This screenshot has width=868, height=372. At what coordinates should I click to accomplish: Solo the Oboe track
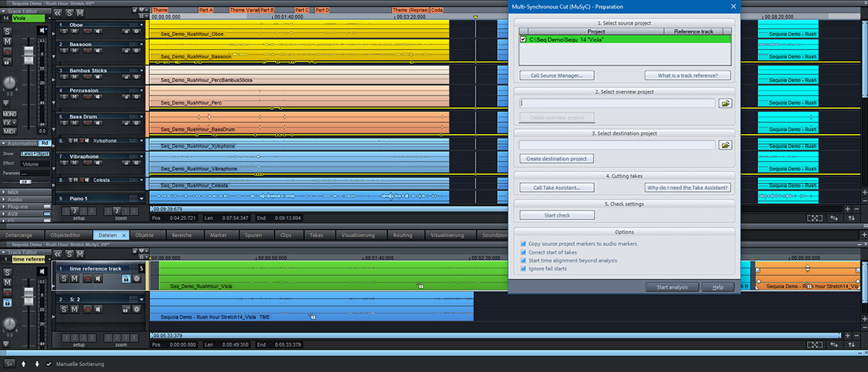(x=64, y=32)
